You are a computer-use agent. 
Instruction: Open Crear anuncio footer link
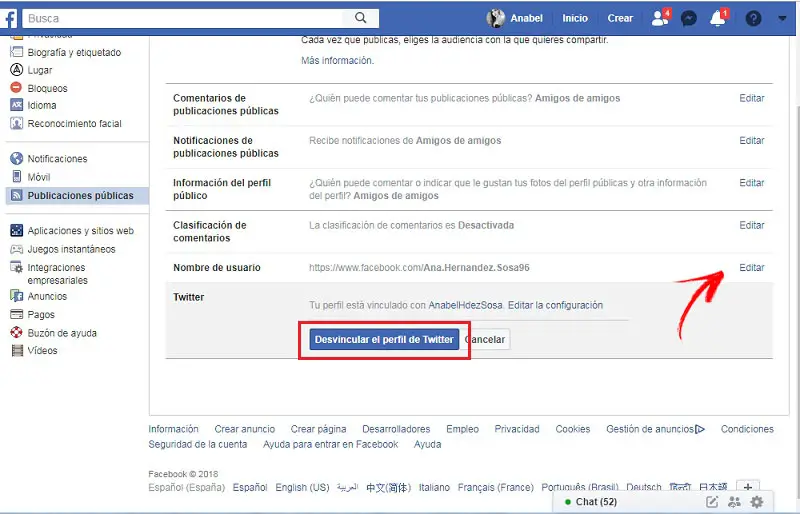coord(244,429)
